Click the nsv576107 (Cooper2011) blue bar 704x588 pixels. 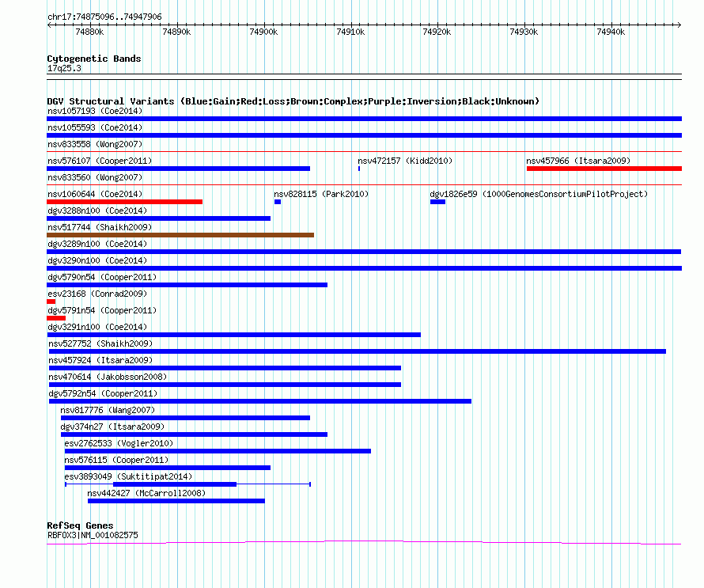pos(178,169)
